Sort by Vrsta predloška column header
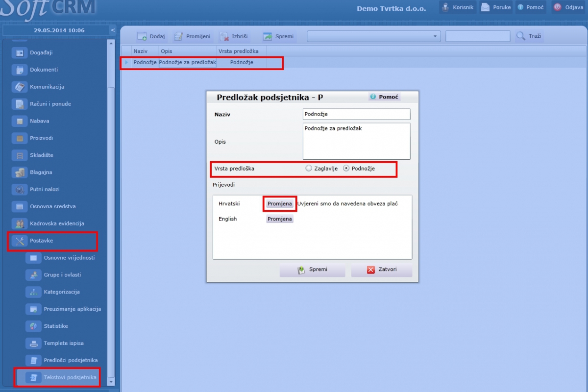Viewport: 588px width, 392px height. click(242, 51)
